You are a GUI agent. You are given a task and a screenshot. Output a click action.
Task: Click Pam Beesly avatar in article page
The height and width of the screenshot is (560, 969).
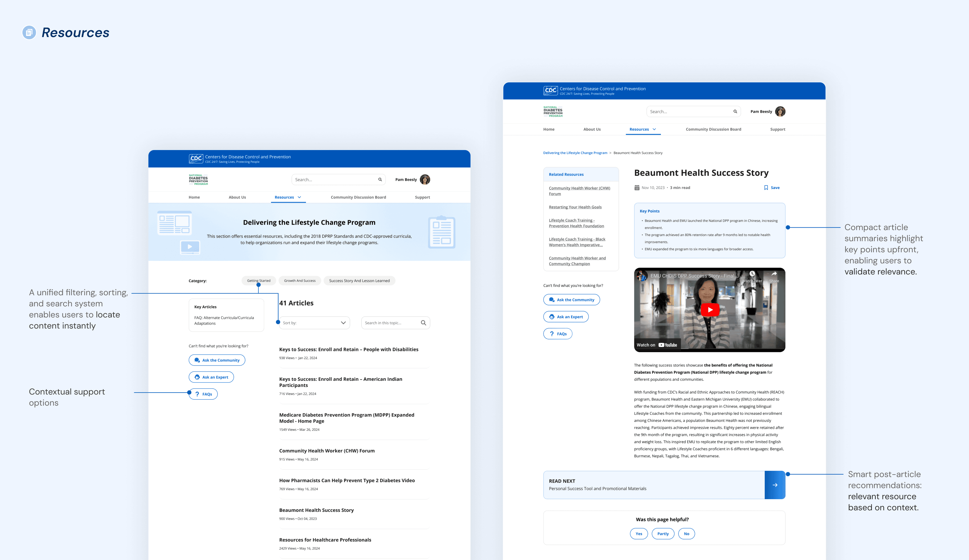tap(780, 111)
